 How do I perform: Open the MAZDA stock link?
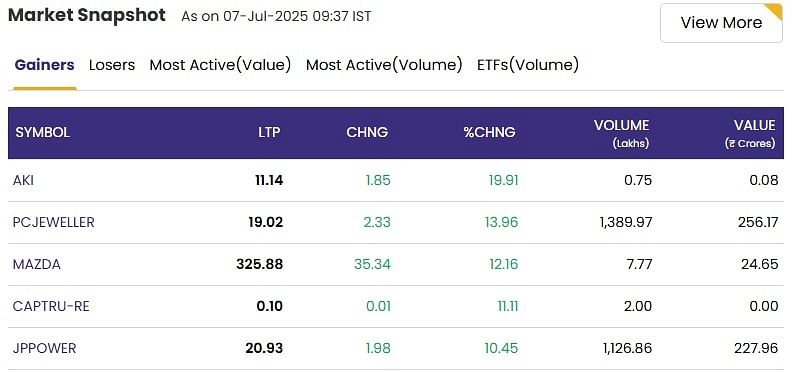[x=37, y=264]
